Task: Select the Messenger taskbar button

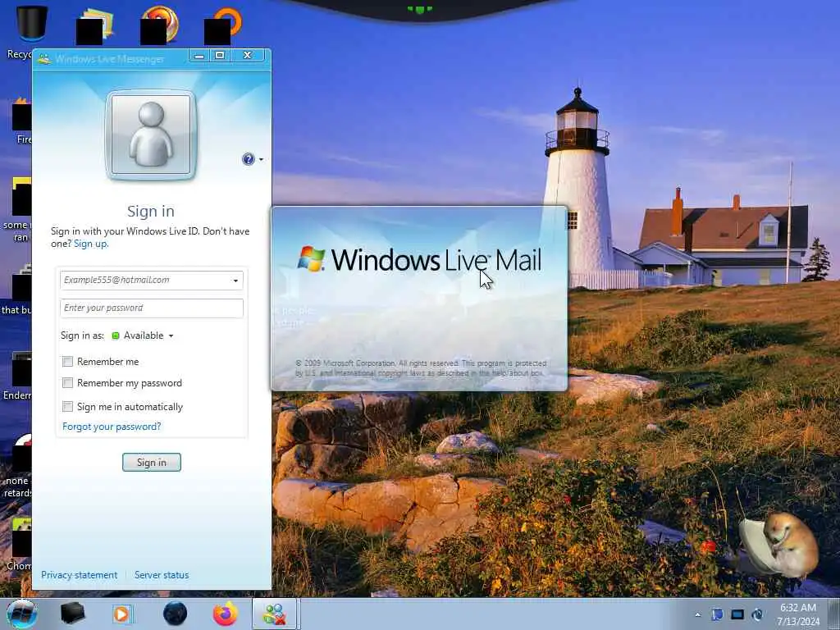Action: (275, 614)
